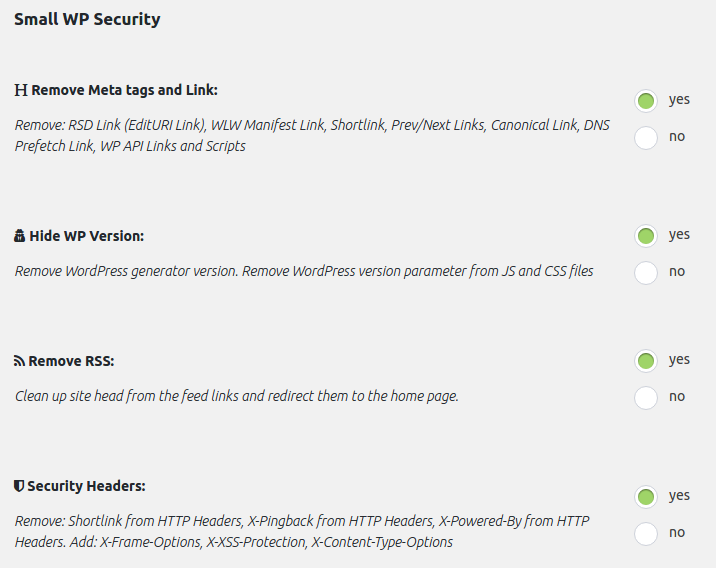Select no for Security Headers
The height and width of the screenshot is (568, 716).
tap(646, 533)
